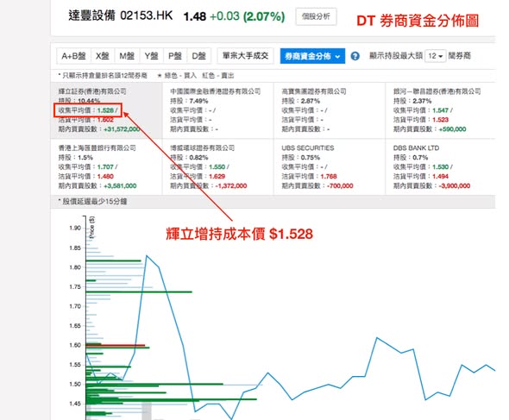This screenshot has height=420, width=509.
Task: Click the UBS sell average 1.768
Action: pos(329,176)
